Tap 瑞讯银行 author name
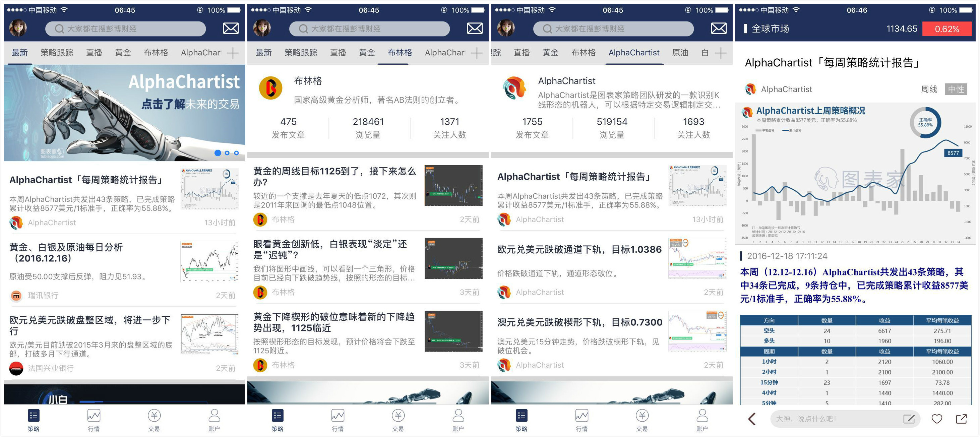 point(43,296)
